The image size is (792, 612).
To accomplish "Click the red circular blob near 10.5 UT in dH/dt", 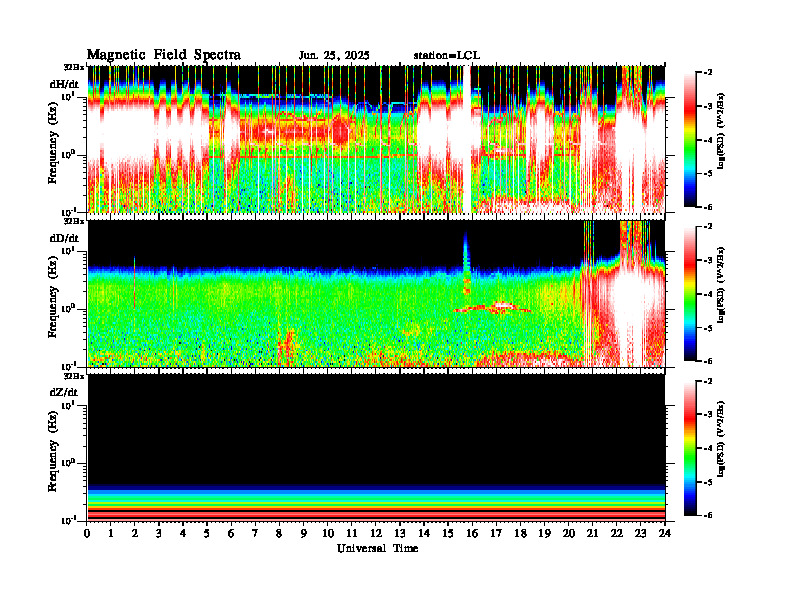I will click(340, 131).
